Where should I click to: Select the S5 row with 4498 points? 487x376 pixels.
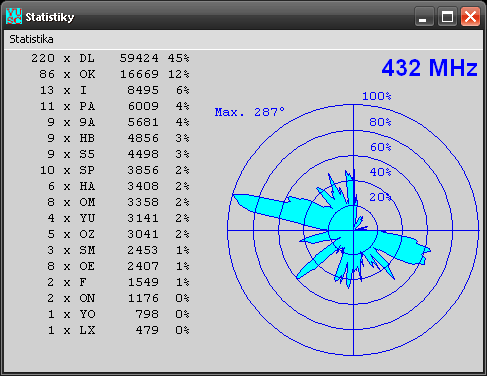coord(118,154)
